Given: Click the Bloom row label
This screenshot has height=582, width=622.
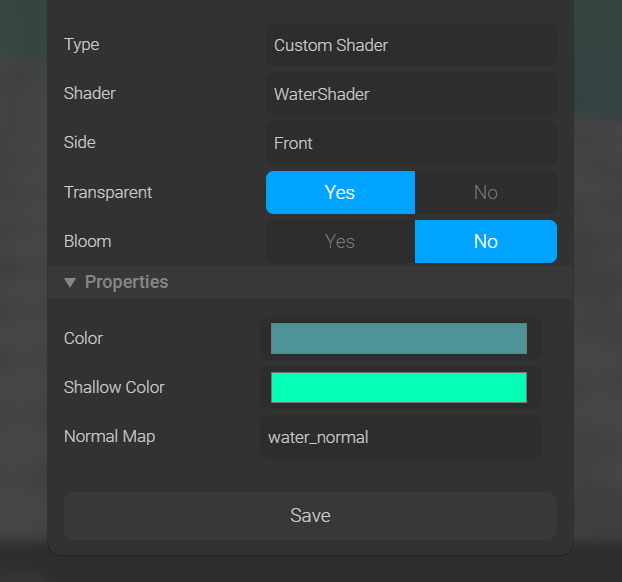Looking at the screenshot, I should point(87,241).
